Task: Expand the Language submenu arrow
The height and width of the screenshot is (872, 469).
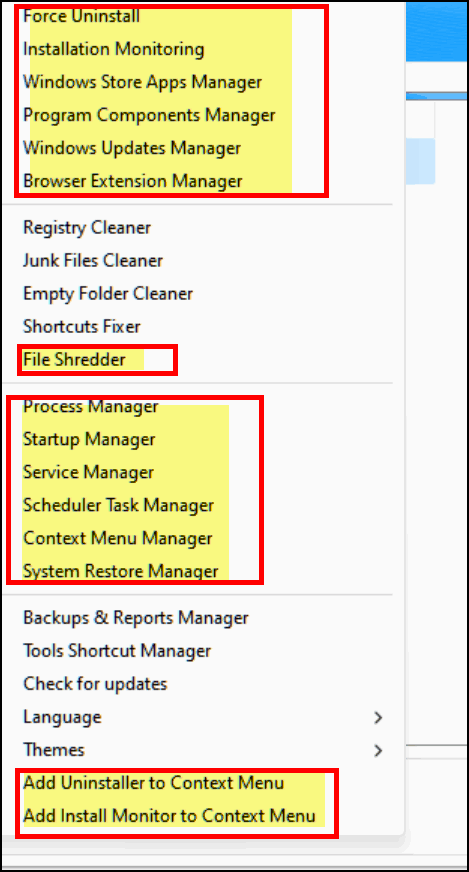Action: (378, 717)
